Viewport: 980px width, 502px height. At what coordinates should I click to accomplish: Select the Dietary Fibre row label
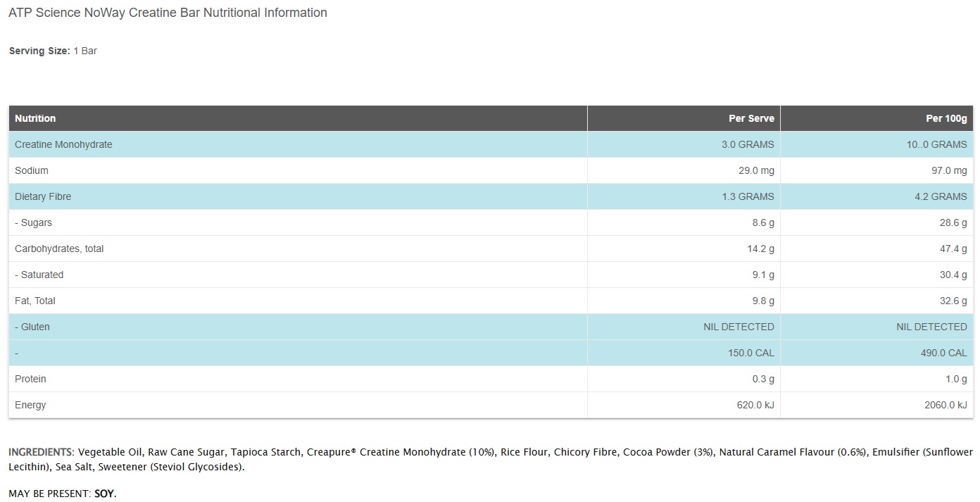click(x=43, y=196)
